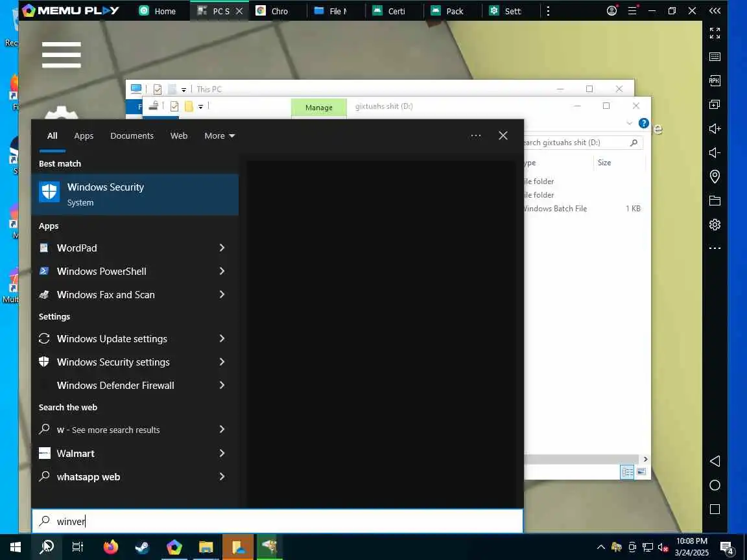Open MEmu fullscreen toggle icon
Viewport: 747px width, 560px height.
(x=715, y=33)
